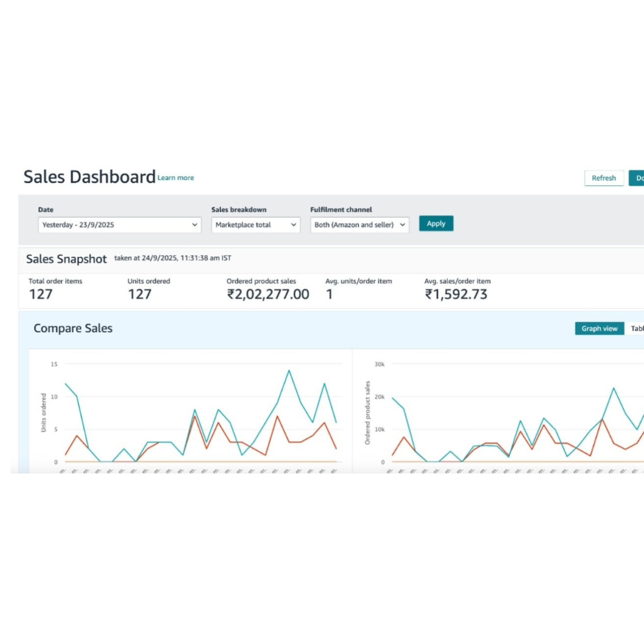Switch to Graph view tab
This screenshot has width=644, height=644.
599,329
